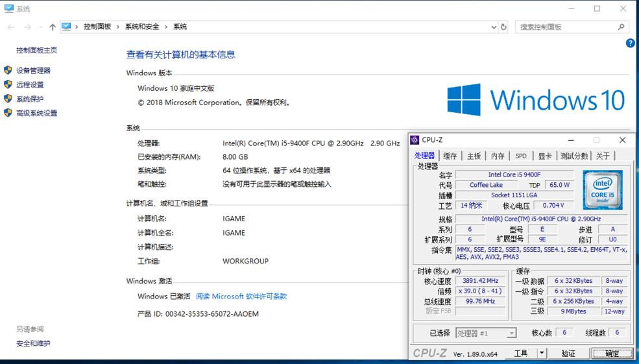Click the shield icon beside 高级系统设置
639x364 pixels.
click(x=8, y=113)
